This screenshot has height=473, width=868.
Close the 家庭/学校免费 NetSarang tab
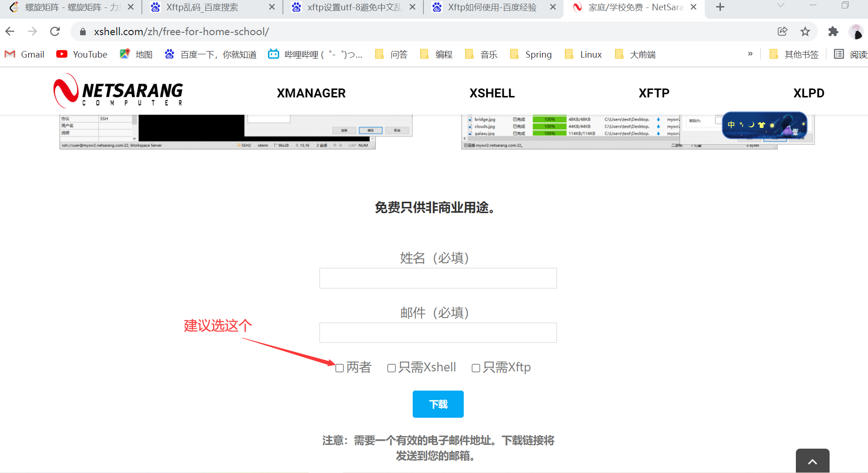point(694,7)
